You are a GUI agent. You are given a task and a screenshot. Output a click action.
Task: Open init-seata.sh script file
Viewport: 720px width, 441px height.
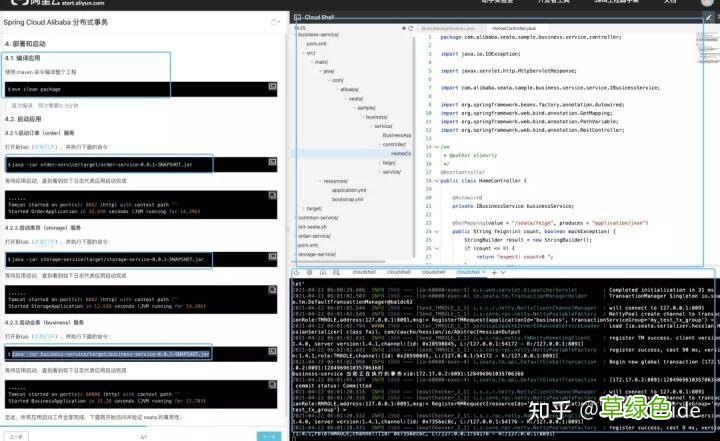coord(313,227)
